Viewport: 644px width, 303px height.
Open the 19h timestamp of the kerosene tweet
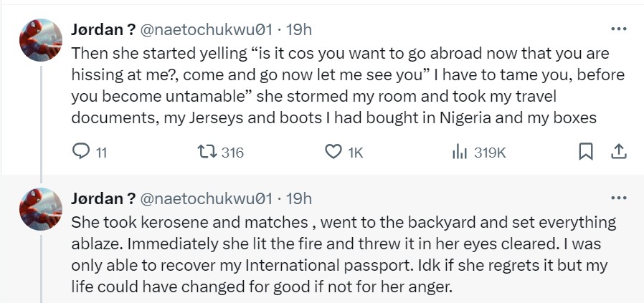click(298, 198)
